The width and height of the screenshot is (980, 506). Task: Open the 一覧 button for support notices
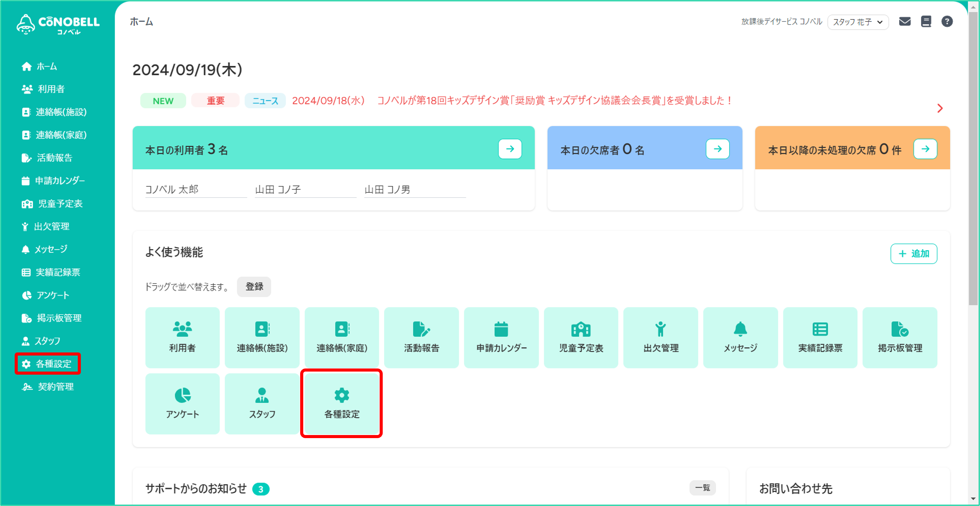tap(702, 488)
